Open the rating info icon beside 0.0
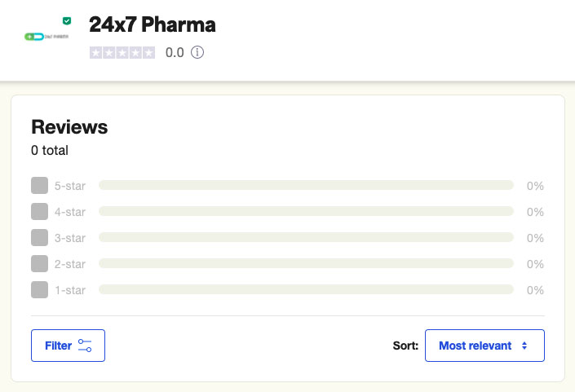This screenshot has width=575, height=392. point(197,53)
